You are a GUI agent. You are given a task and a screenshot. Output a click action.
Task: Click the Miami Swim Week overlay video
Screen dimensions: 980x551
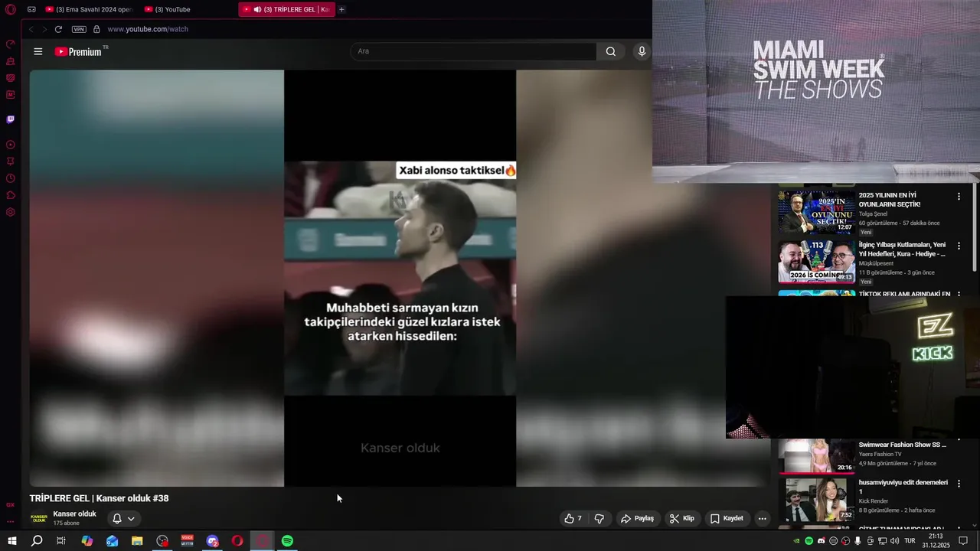(x=816, y=91)
